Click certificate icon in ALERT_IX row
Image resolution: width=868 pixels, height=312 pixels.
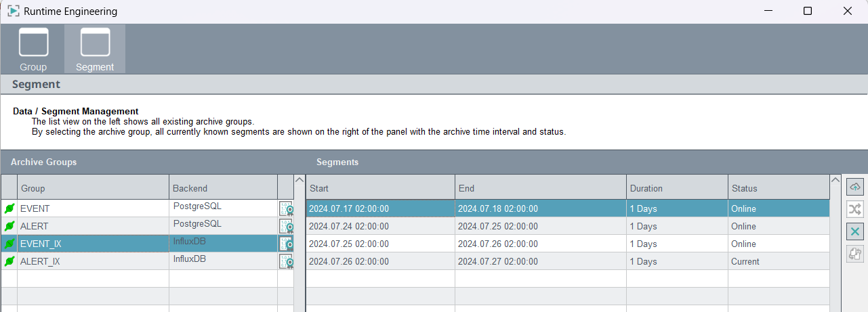point(286,261)
